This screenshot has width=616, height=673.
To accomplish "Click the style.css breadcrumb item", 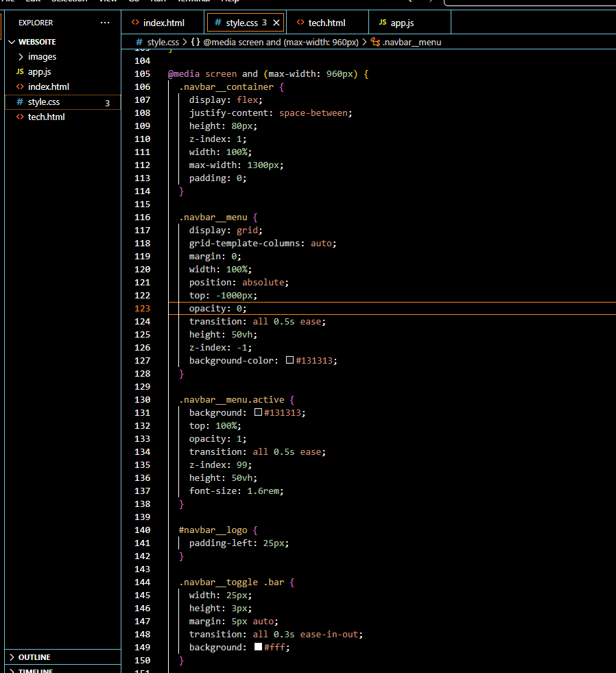I will pyautogui.click(x=163, y=42).
